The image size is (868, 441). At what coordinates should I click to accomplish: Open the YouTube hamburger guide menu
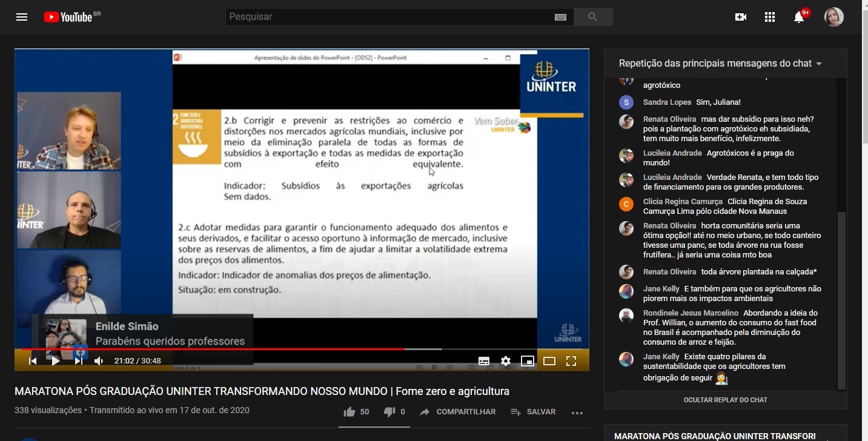22,17
